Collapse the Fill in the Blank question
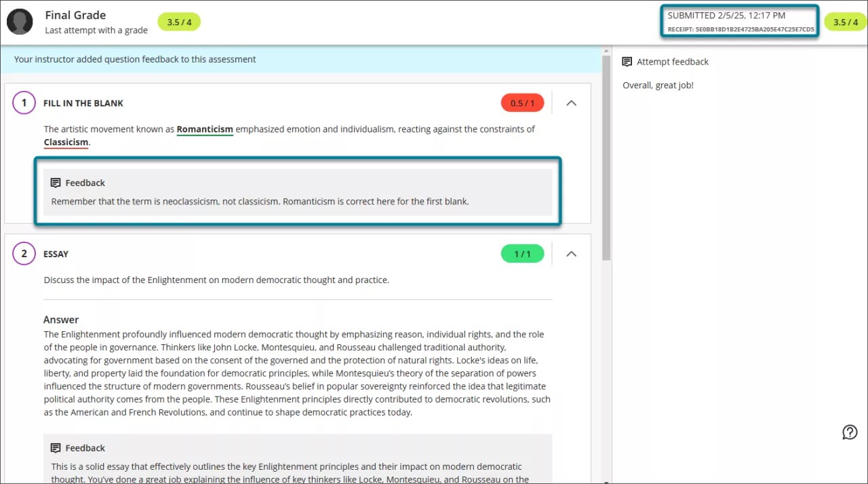This screenshot has height=484, width=868. [x=571, y=103]
